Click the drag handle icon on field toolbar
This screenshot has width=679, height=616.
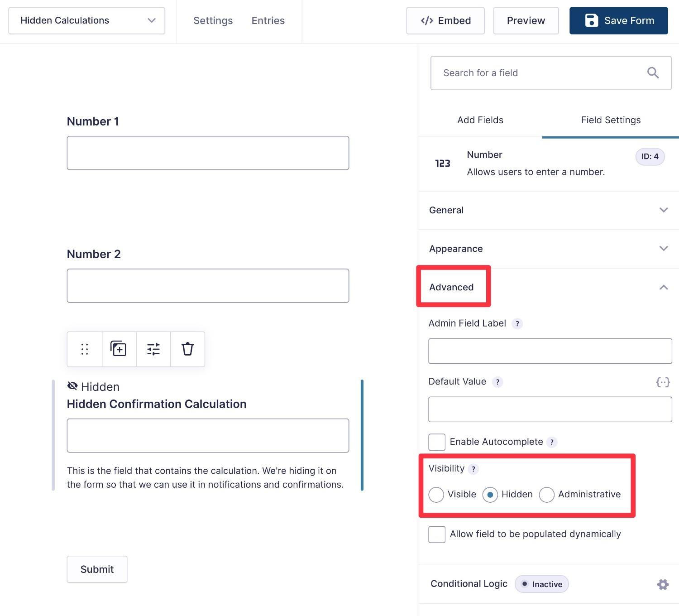pyautogui.click(x=85, y=349)
